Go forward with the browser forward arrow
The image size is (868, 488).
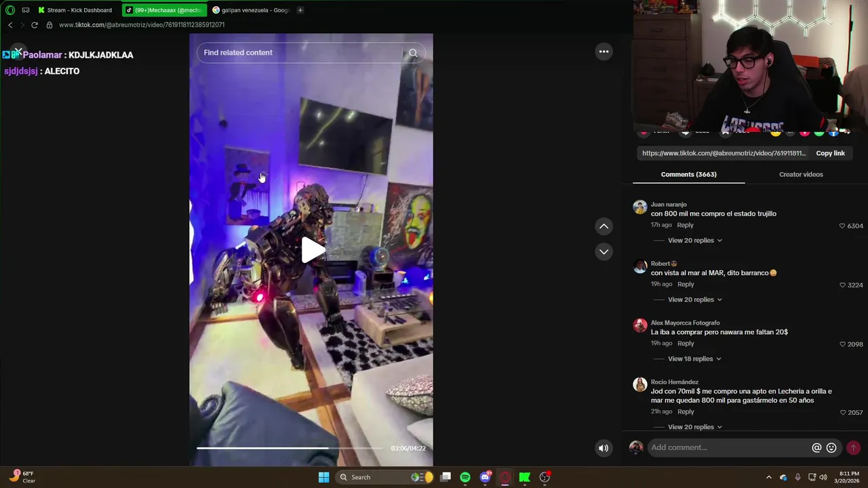[22, 25]
